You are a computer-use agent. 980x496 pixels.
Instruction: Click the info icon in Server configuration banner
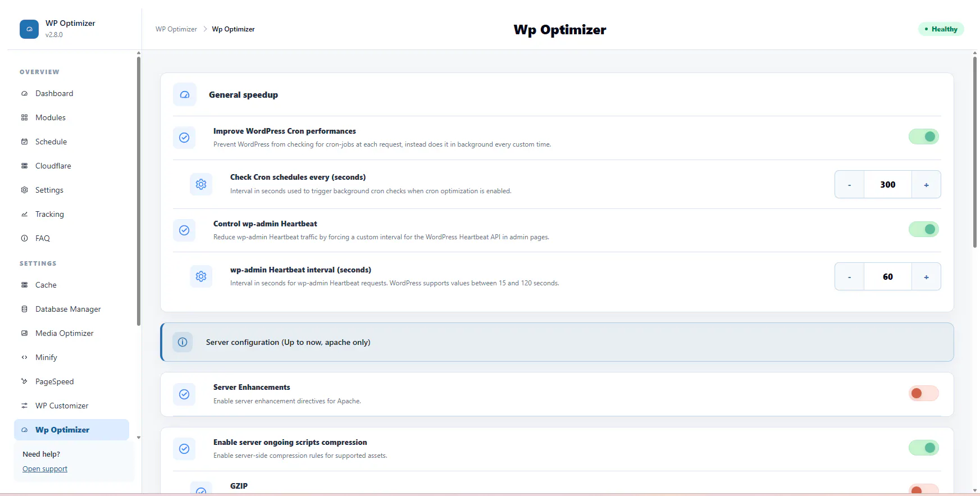[183, 342]
